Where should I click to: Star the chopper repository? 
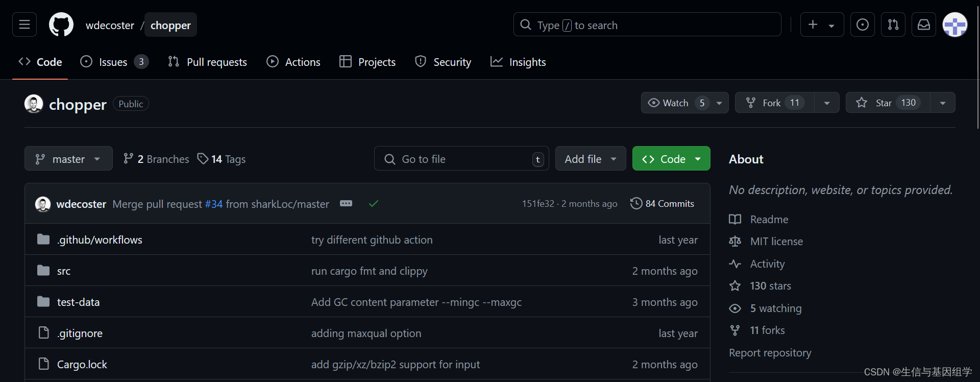[888, 103]
